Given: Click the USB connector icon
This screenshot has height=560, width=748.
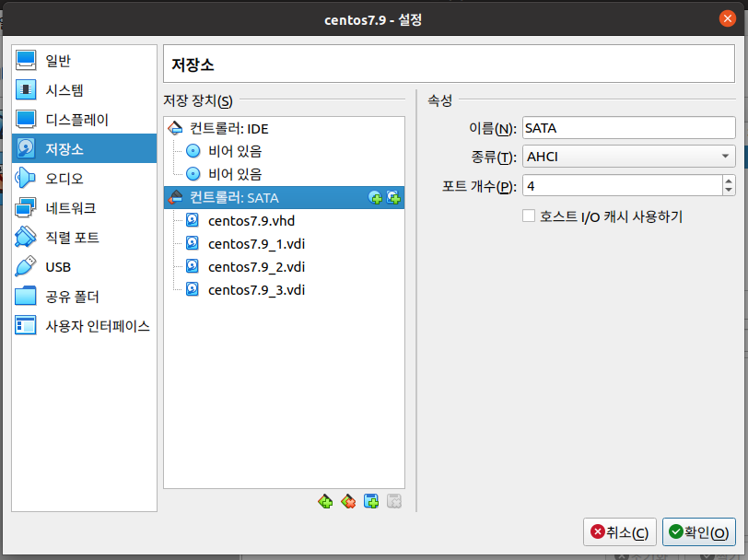Looking at the screenshot, I should 25,266.
